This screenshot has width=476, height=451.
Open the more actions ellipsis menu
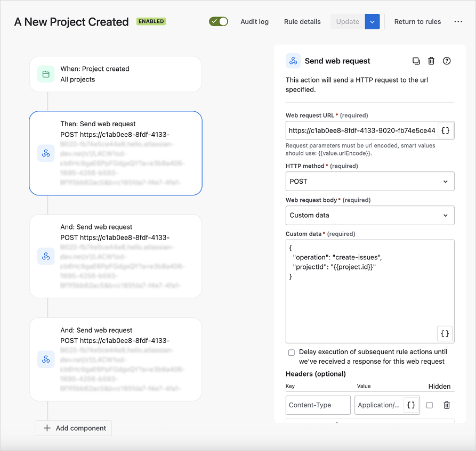point(458,22)
